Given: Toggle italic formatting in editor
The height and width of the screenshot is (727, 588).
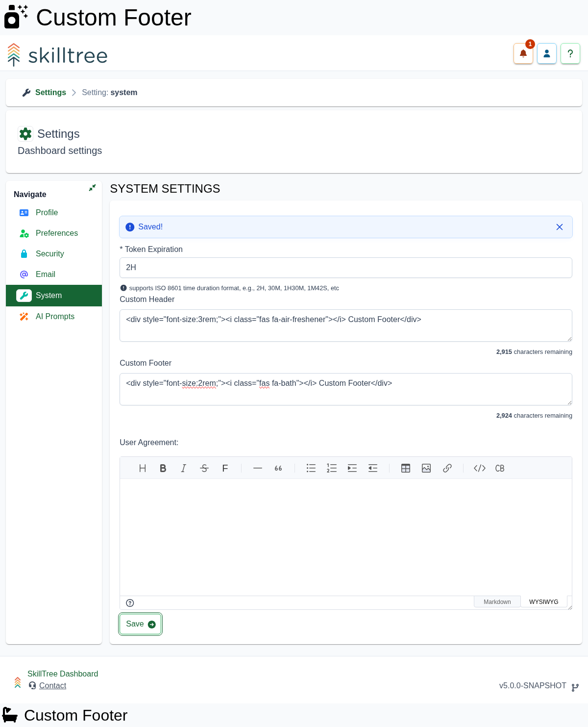Looking at the screenshot, I should (184, 468).
